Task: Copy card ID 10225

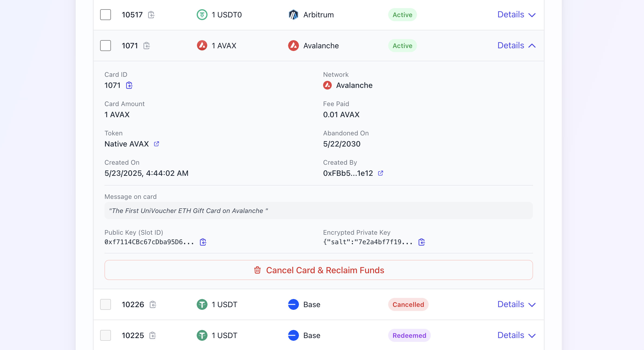Action: pos(153,335)
